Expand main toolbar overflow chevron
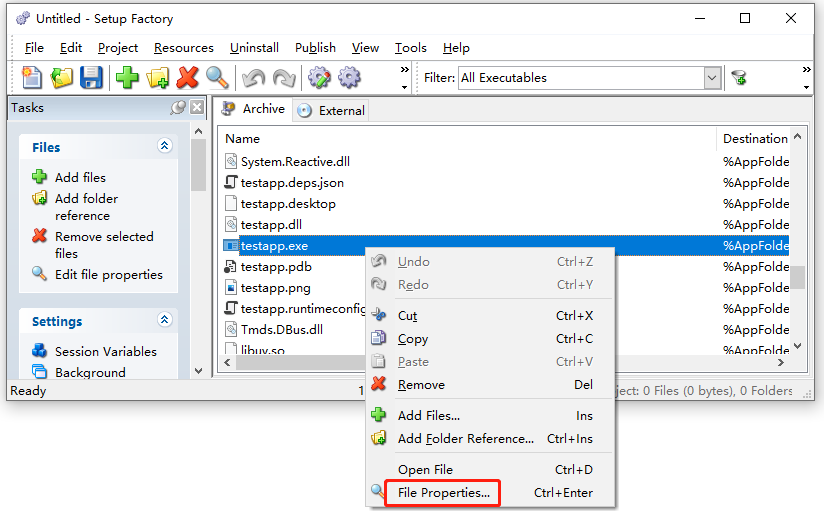 (404, 77)
